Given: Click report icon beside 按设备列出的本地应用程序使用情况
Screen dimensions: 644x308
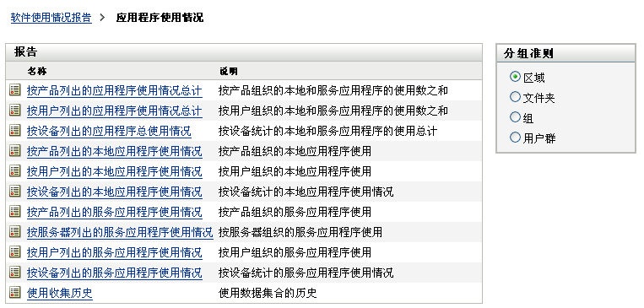Looking at the screenshot, I should tap(15, 192).
